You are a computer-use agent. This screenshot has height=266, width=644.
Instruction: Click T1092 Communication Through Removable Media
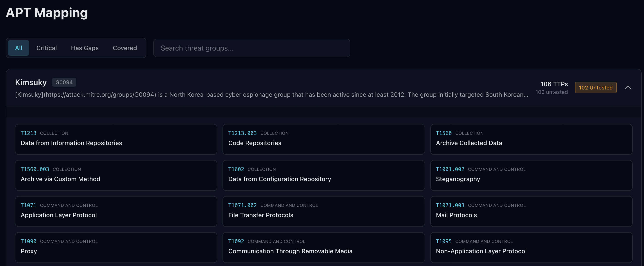pyautogui.click(x=323, y=247)
